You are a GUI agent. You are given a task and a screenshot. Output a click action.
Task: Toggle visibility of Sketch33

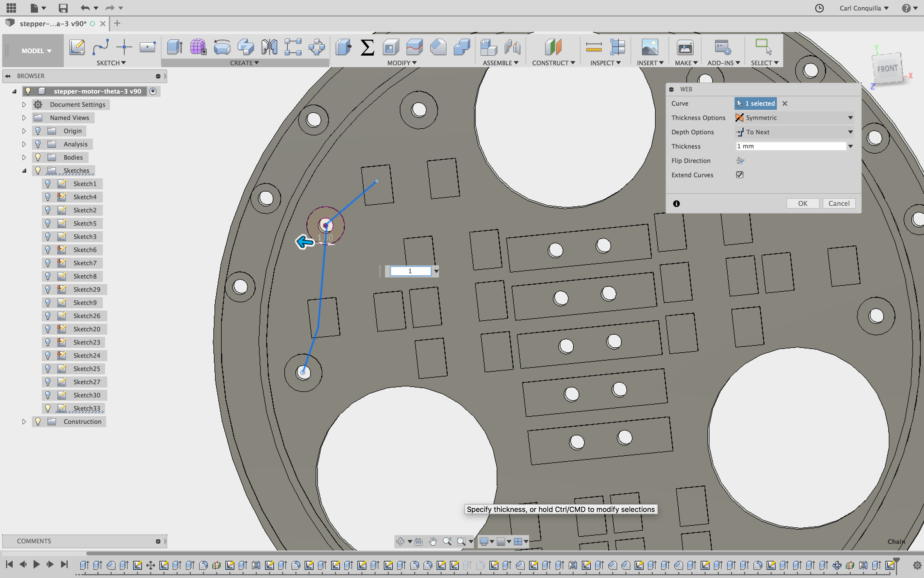48,408
